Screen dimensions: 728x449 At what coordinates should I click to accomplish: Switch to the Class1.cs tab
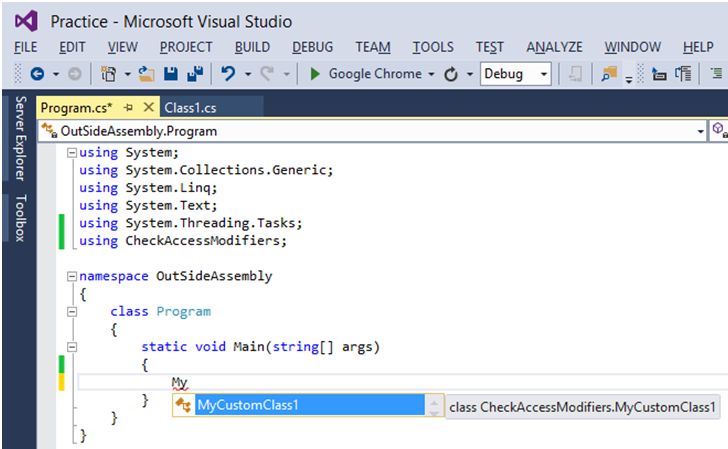tap(191, 106)
